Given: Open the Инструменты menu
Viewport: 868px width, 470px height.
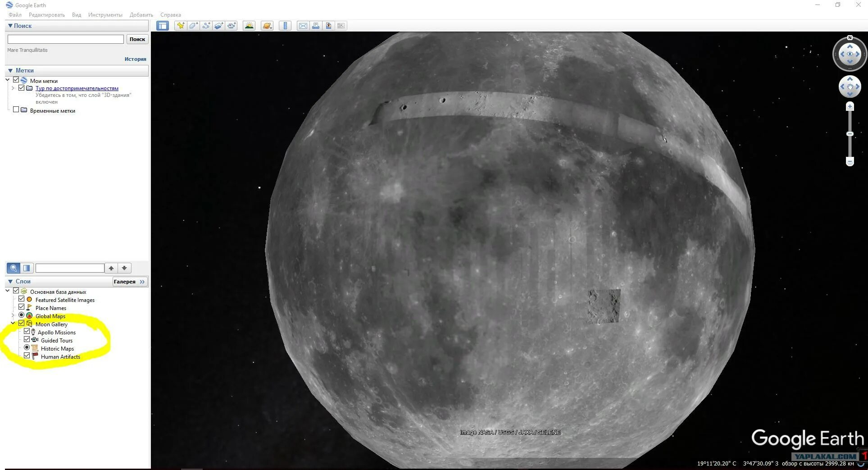Looking at the screenshot, I should coord(105,15).
